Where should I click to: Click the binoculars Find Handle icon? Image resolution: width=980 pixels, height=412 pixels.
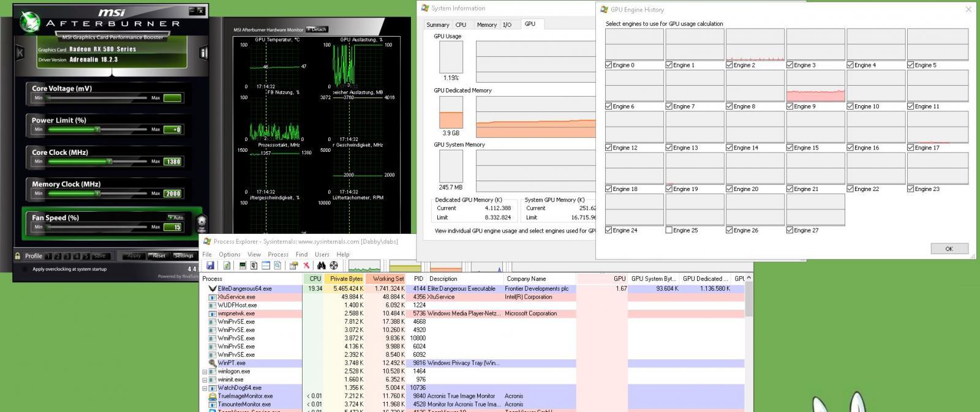pyautogui.click(x=322, y=265)
